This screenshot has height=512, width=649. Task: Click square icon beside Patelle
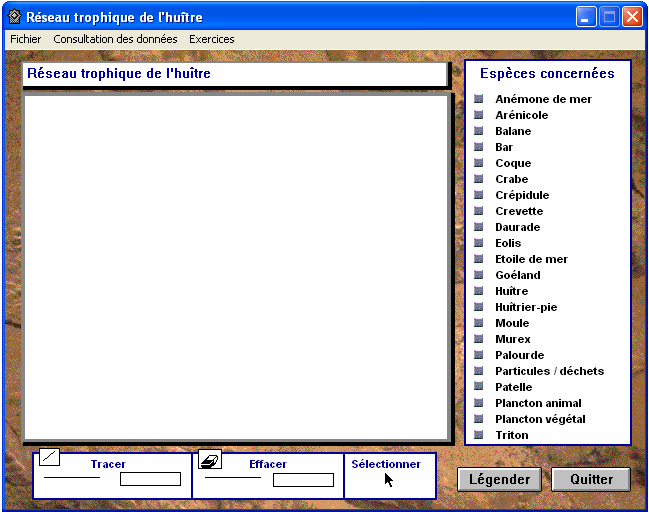click(x=478, y=387)
